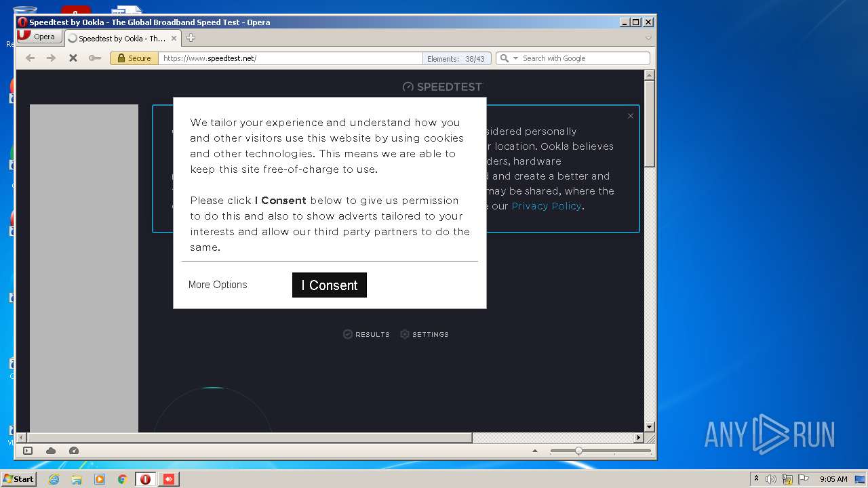Click the Opera Turbo gauge icon
Screen dimensions: 868x488
(x=74, y=451)
